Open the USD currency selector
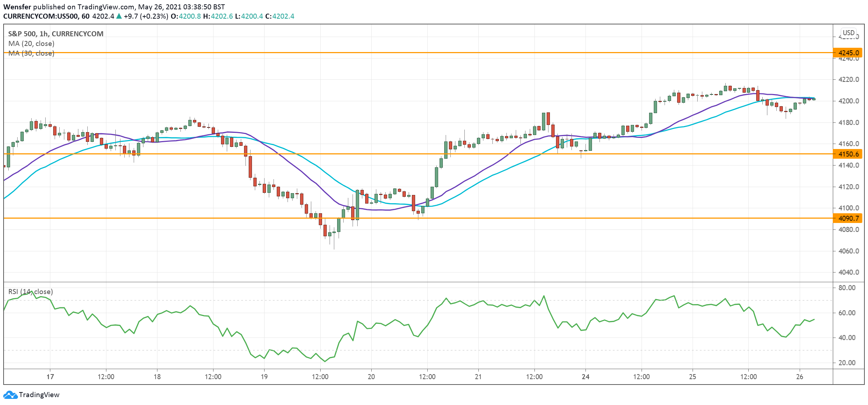This screenshot has height=405, width=868. (x=849, y=33)
